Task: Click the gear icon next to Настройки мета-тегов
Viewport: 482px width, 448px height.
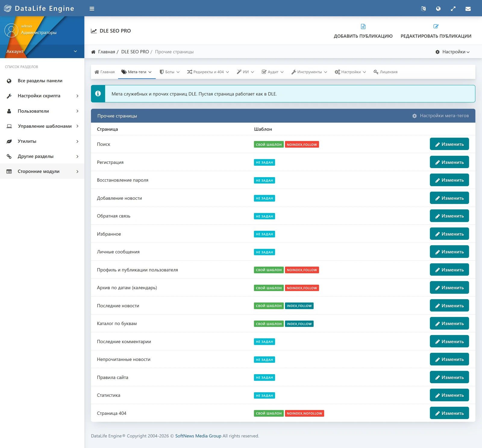Action: pyautogui.click(x=415, y=116)
